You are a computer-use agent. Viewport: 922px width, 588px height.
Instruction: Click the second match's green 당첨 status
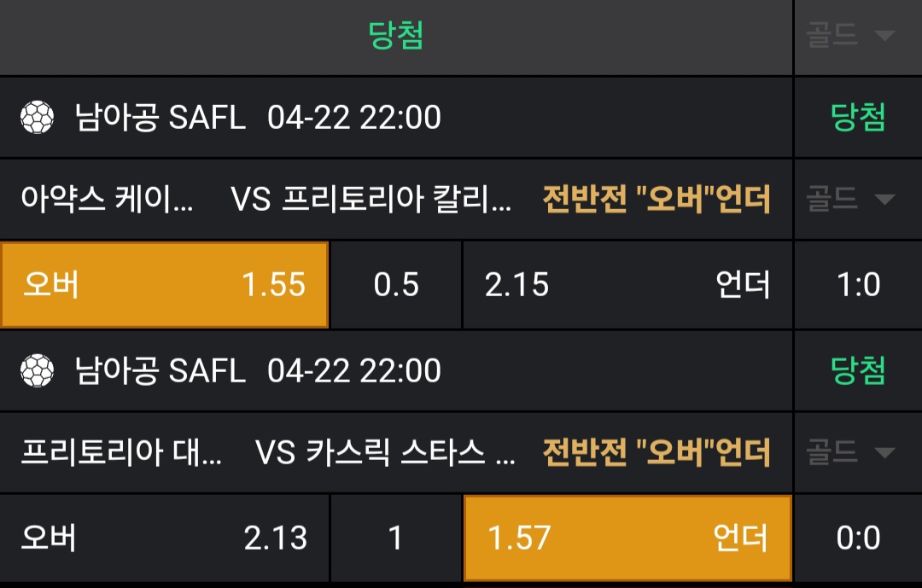(858, 370)
